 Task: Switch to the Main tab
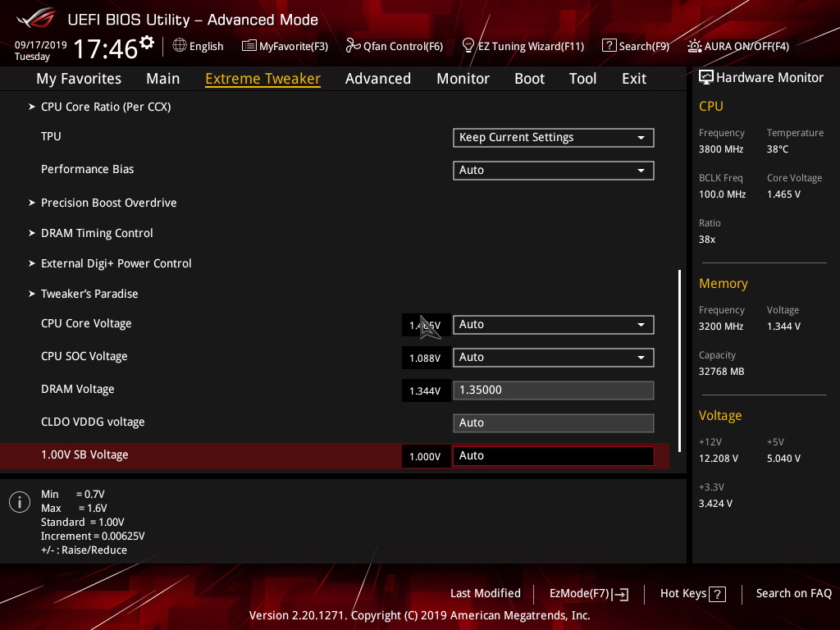click(x=163, y=79)
